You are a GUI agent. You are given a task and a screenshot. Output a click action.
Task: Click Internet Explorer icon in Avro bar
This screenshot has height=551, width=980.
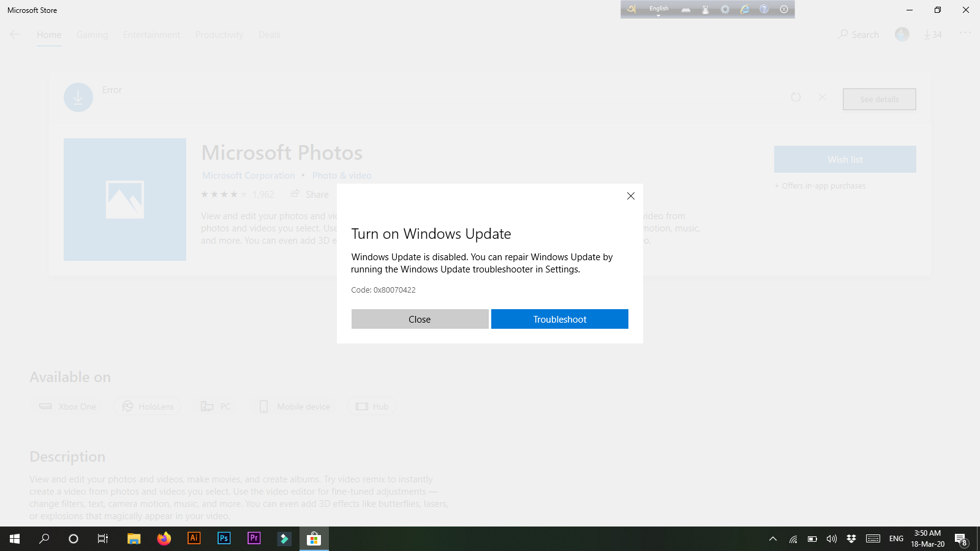point(745,9)
